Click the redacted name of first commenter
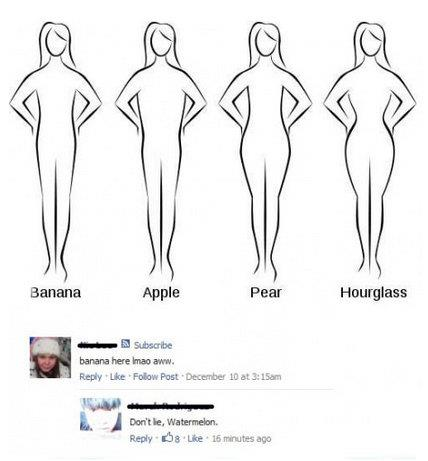 click(98, 345)
